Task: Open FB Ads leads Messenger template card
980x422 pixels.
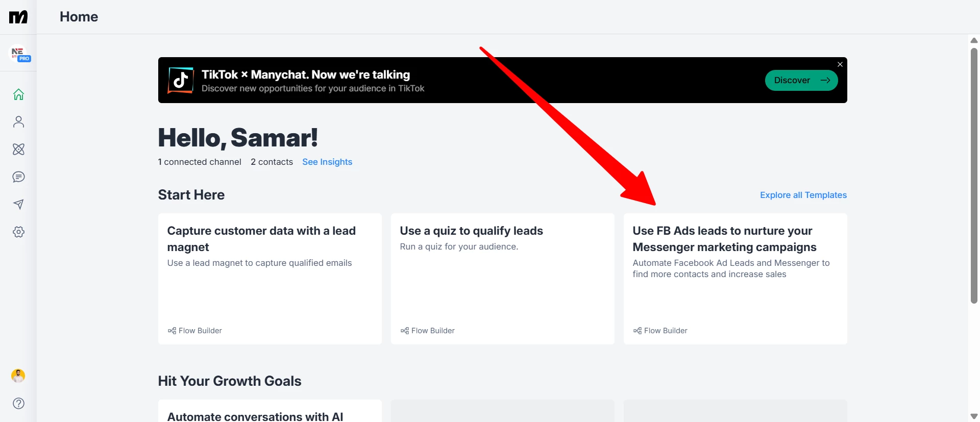Action: click(x=735, y=279)
